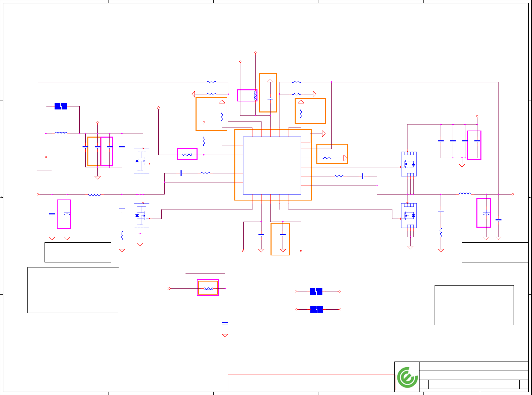Click terminal circle below IC, left of capacitors

coord(243,251)
